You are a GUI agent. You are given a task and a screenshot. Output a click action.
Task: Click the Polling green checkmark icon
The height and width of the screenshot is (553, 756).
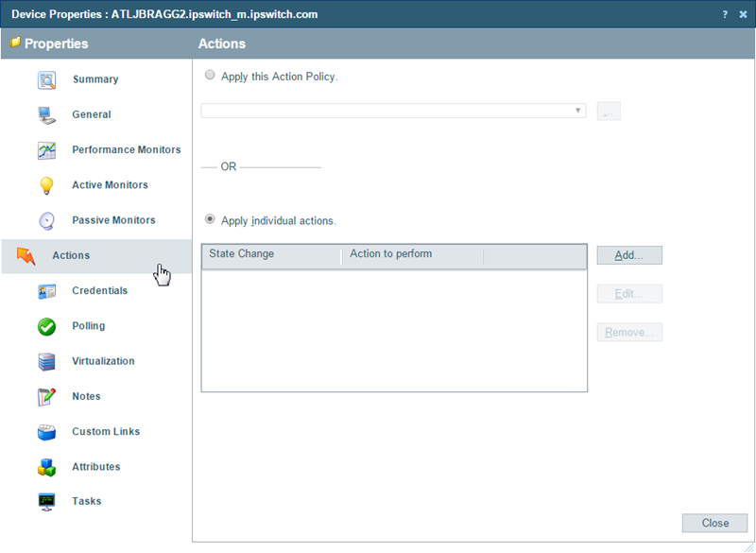click(46, 326)
